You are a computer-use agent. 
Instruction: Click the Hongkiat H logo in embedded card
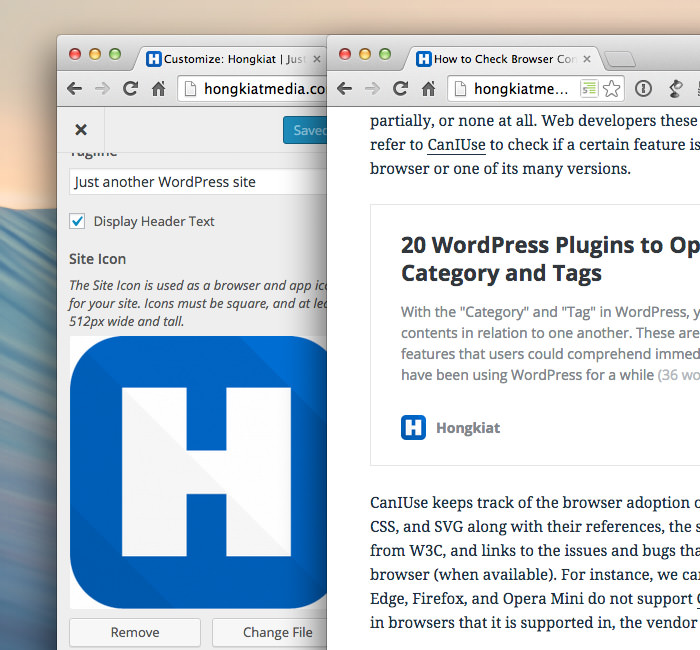(x=413, y=427)
